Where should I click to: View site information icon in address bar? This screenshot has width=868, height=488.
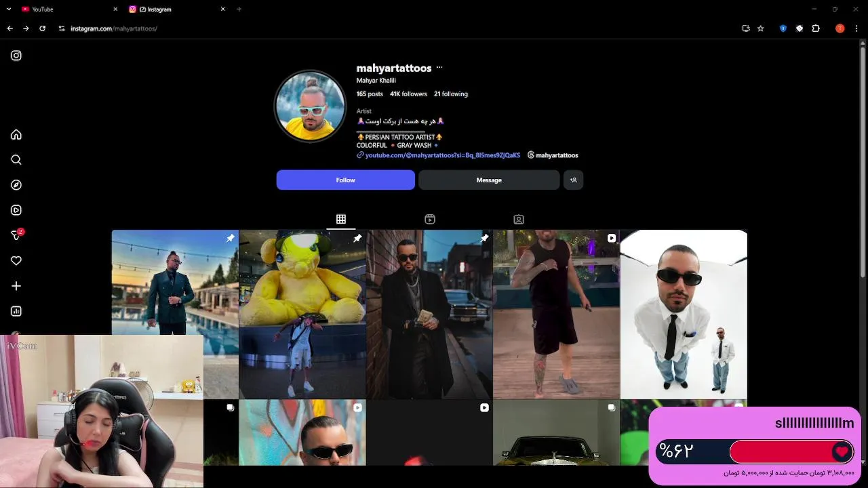(x=61, y=28)
